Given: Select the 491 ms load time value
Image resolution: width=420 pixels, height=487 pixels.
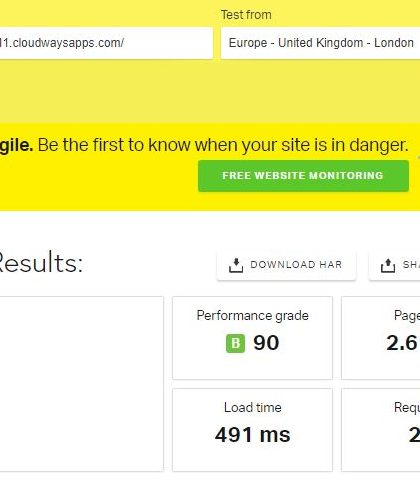Looking at the screenshot, I should tap(253, 435).
